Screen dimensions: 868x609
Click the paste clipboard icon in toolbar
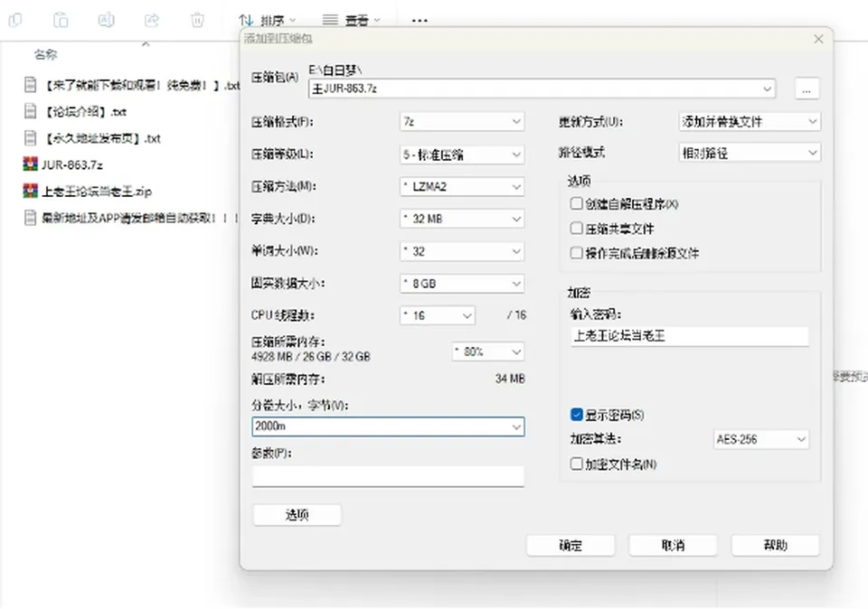[x=61, y=21]
